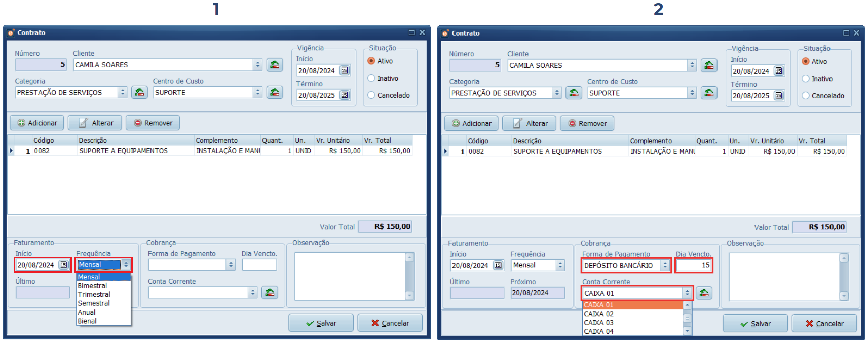Select Inativo radio button in left window
Viewport: 868px width, 342px height.
[x=371, y=78]
